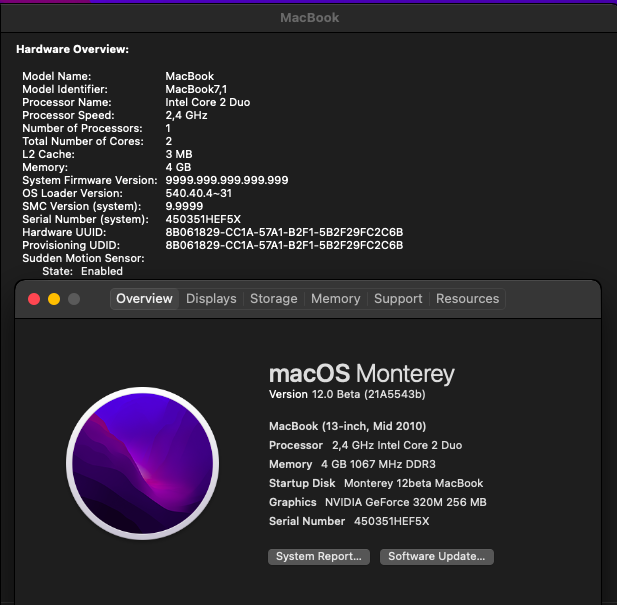Click '540.40.4~31' OS loader version
Viewport: 617px width, 605px height.
198,193
